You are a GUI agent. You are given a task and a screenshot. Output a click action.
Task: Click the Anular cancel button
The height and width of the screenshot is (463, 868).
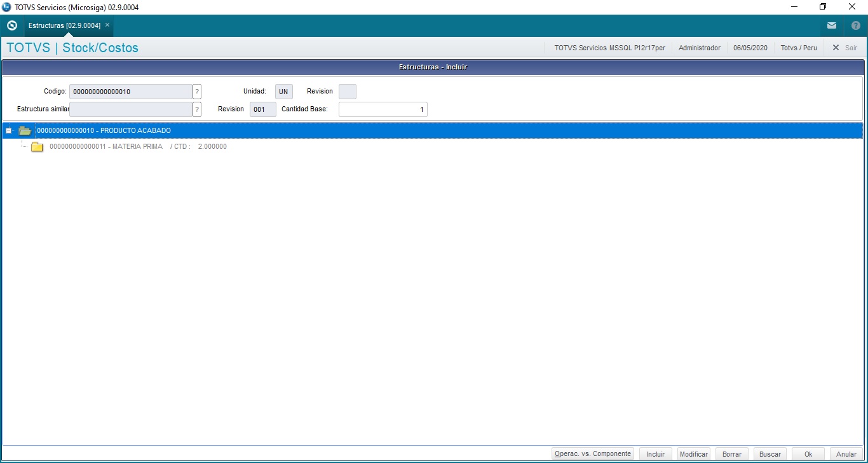[x=846, y=454]
